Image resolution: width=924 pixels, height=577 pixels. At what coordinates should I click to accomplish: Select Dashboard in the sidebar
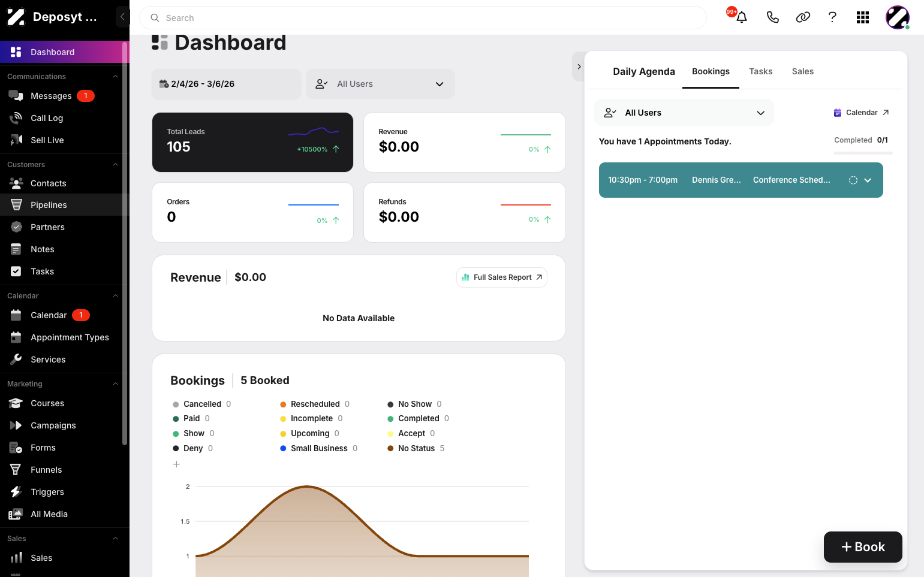[x=61, y=52]
